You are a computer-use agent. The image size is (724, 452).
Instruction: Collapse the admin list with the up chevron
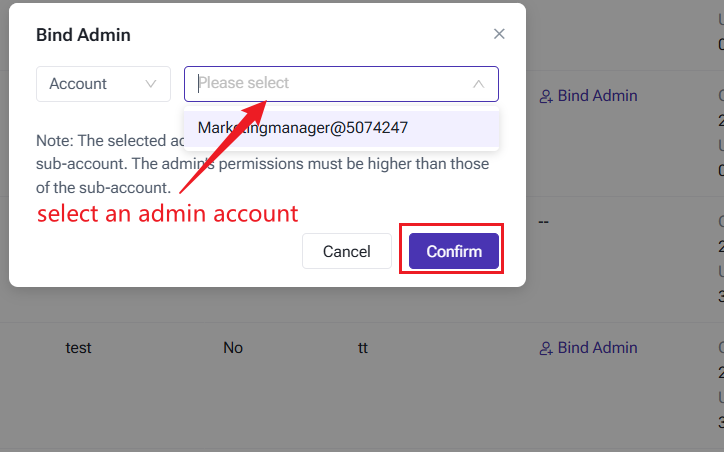pyautogui.click(x=478, y=84)
